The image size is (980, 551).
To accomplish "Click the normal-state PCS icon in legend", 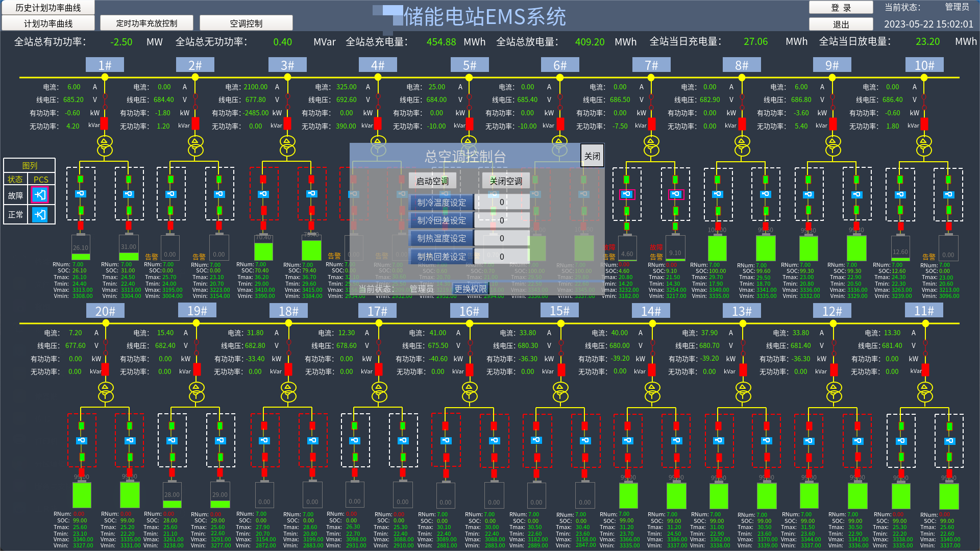I will coord(40,215).
